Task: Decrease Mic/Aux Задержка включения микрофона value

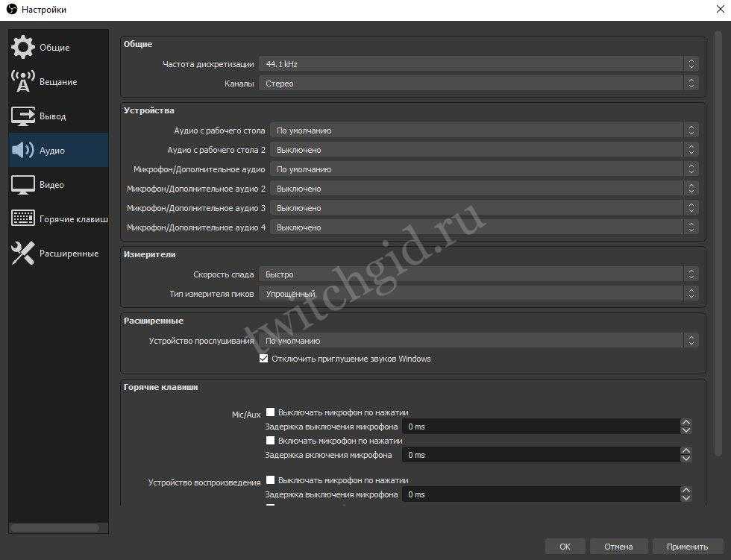Action: 685,459
